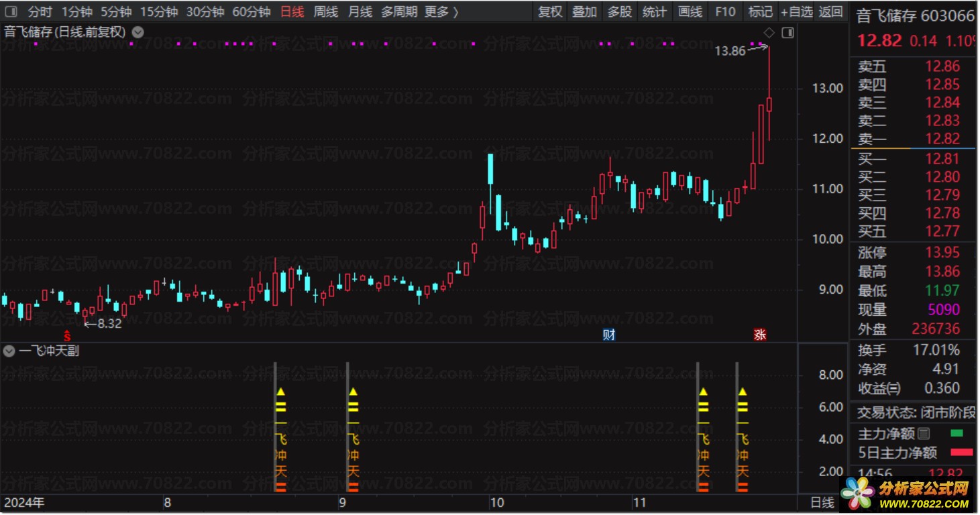The width and height of the screenshot is (980, 515).
Task: Click 涨停 value 13.95
Action: pyautogui.click(x=942, y=253)
